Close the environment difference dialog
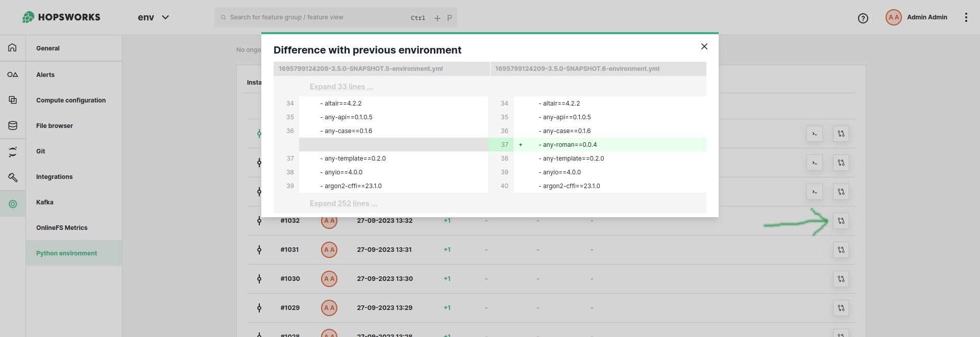The height and width of the screenshot is (337, 980). coord(704,46)
